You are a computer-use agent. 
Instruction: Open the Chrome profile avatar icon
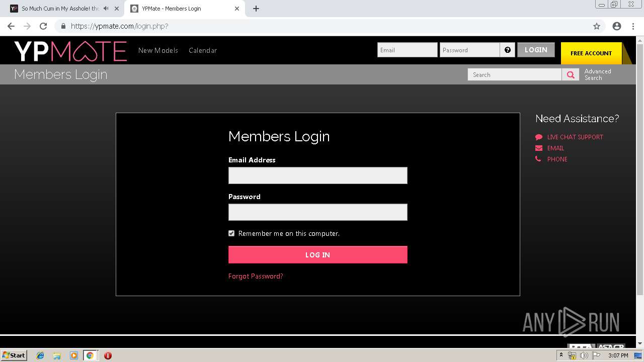(617, 26)
